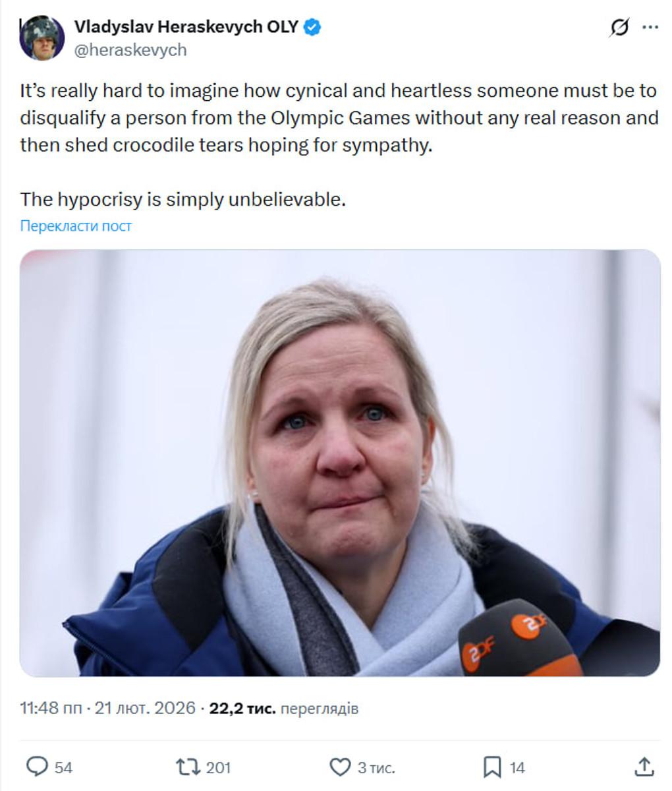This screenshot has width=672, height=791.
Task: Click the display name Vladyslav Heraskevych OLY
Action: point(186,27)
